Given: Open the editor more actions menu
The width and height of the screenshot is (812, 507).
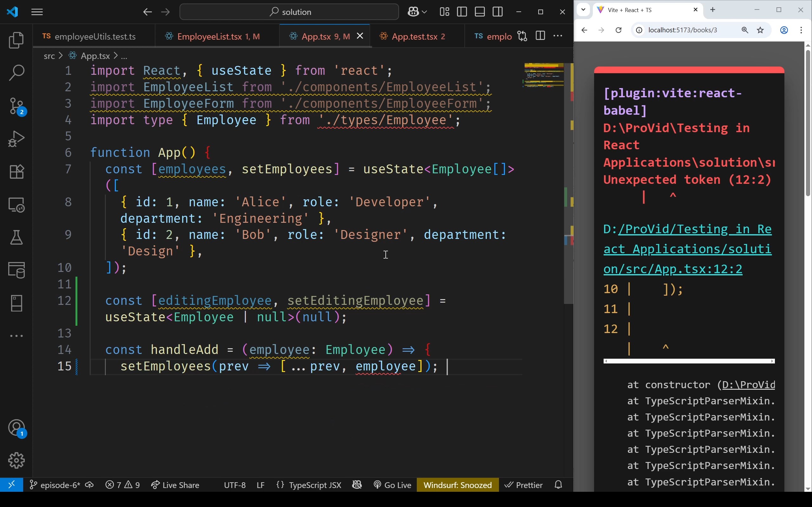Looking at the screenshot, I should [x=558, y=36].
